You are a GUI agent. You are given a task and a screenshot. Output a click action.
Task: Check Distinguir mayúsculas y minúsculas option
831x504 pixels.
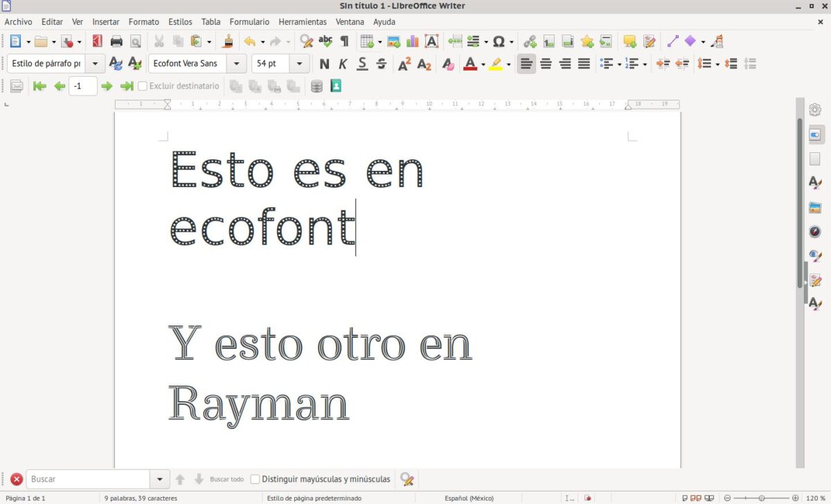pos(255,479)
